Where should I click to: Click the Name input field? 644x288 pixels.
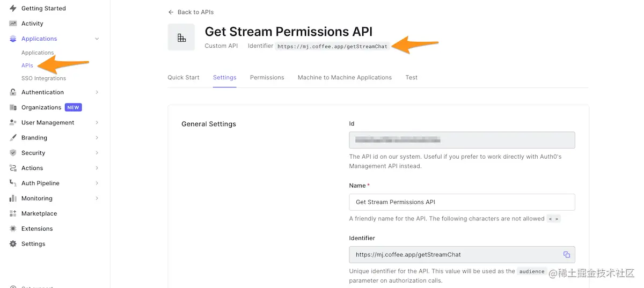[462, 202]
